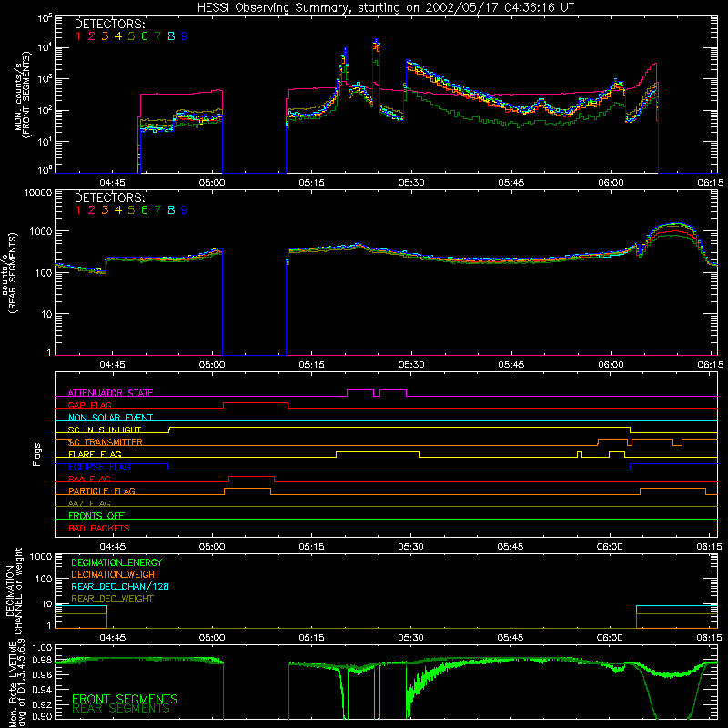This screenshot has height=728, width=728.
Task: Select the 'NON_SOLAR_EVENT' flag label
Action: [x=110, y=418]
